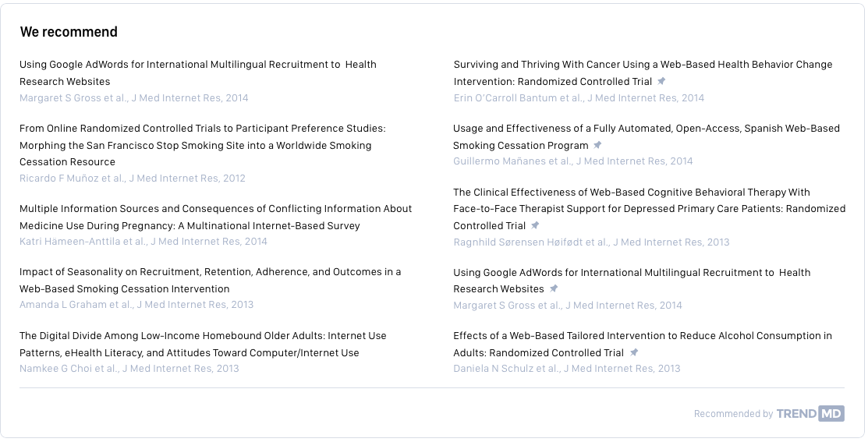This screenshot has width=868, height=442.
Task: Open Web-Based Tailored Intervention alcohol article title
Action: coord(643,344)
